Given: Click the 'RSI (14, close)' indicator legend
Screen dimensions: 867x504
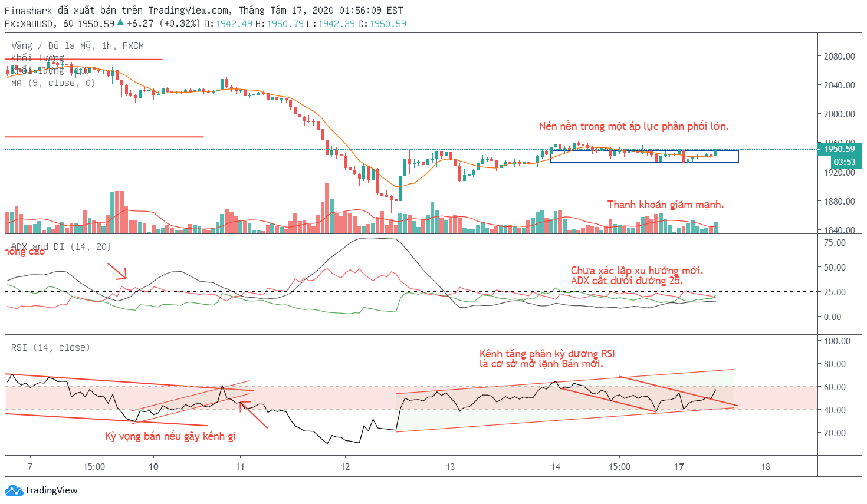Looking at the screenshot, I should click(x=51, y=348).
